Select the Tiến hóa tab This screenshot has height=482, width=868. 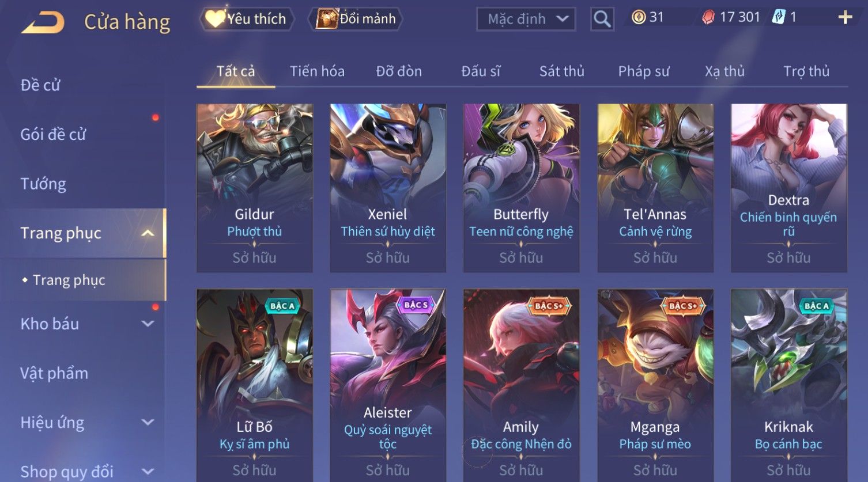[317, 71]
